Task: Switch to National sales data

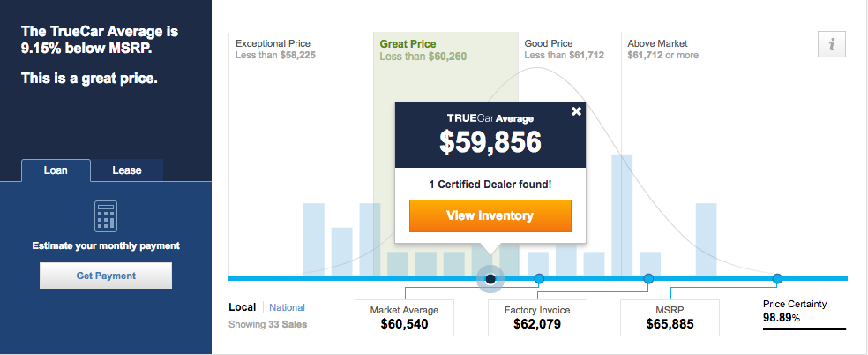Action: click(288, 307)
